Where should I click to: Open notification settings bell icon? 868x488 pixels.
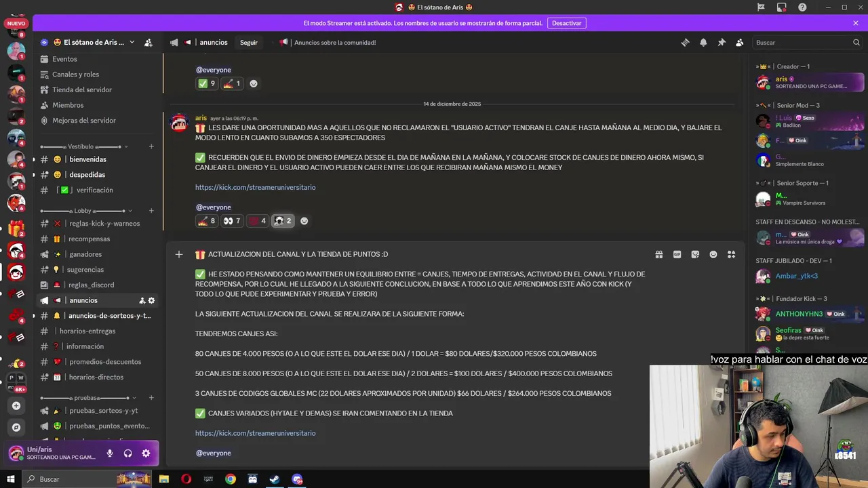[703, 42]
